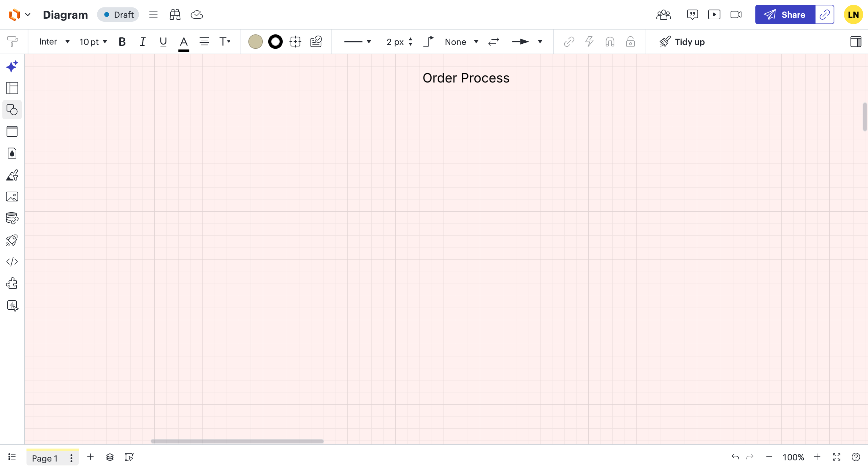Toggle italic text formatting
Image resolution: width=868 pixels, height=469 pixels.
[142, 42]
